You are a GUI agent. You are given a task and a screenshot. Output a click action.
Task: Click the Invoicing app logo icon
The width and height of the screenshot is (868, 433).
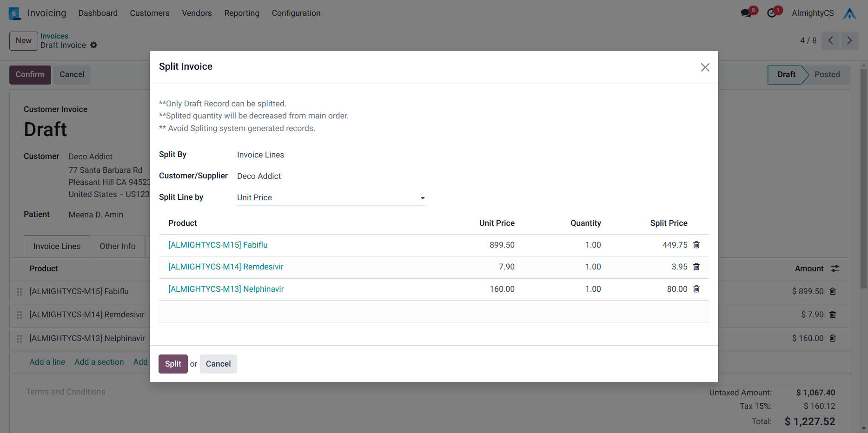(15, 13)
